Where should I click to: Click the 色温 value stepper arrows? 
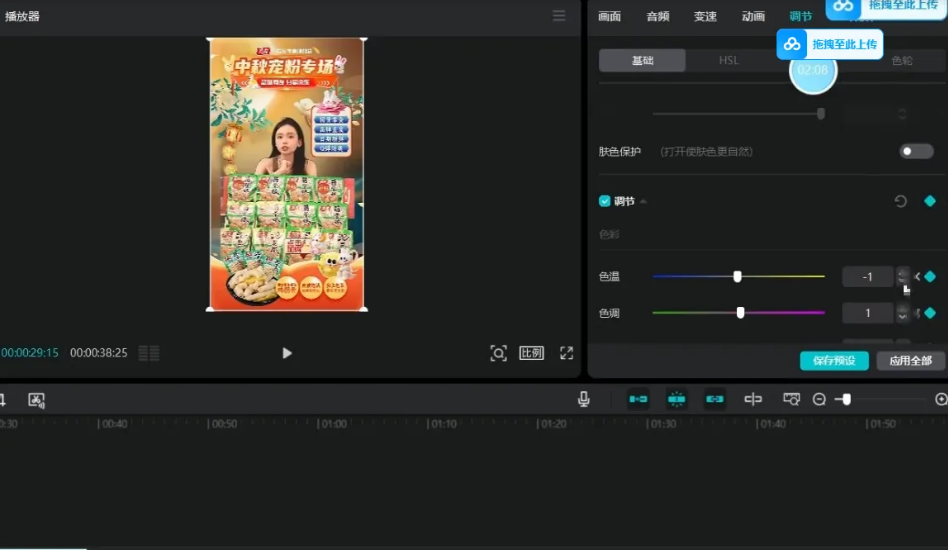point(902,277)
